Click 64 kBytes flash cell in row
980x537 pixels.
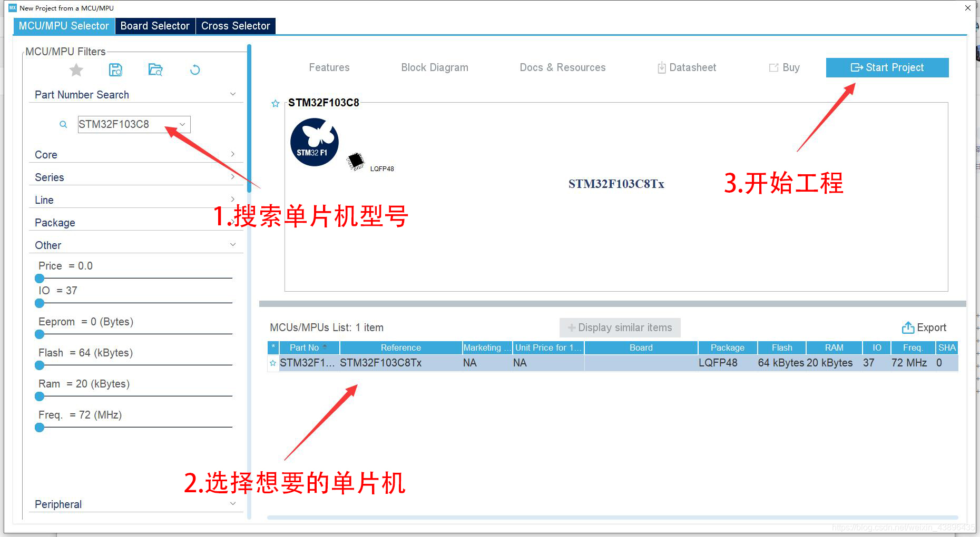click(781, 363)
